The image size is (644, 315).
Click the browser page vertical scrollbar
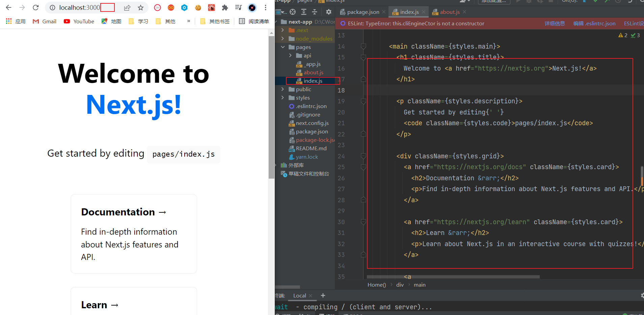[271, 107]
